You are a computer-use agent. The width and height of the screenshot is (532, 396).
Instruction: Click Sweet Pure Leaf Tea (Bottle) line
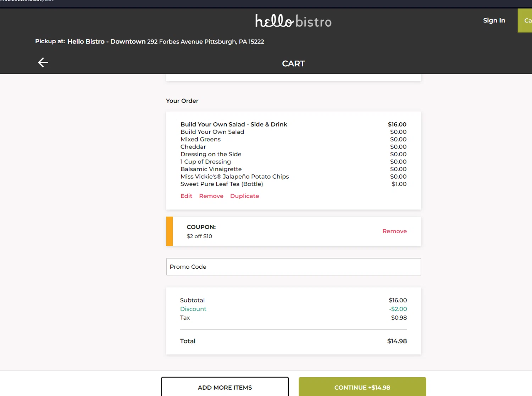click(x=222, y=184)
